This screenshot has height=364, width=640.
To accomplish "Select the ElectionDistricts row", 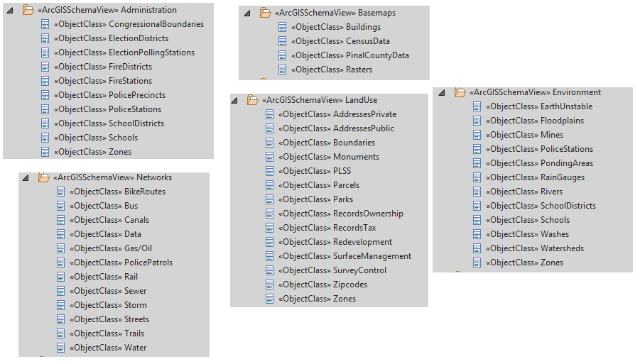I will [111, 38].
